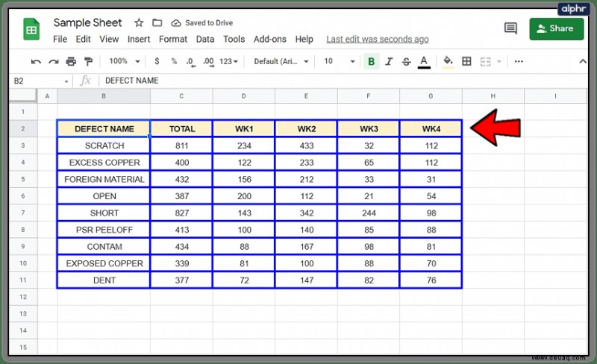
Task: Select the PSR PEELOFF cell
Action: 104,230
